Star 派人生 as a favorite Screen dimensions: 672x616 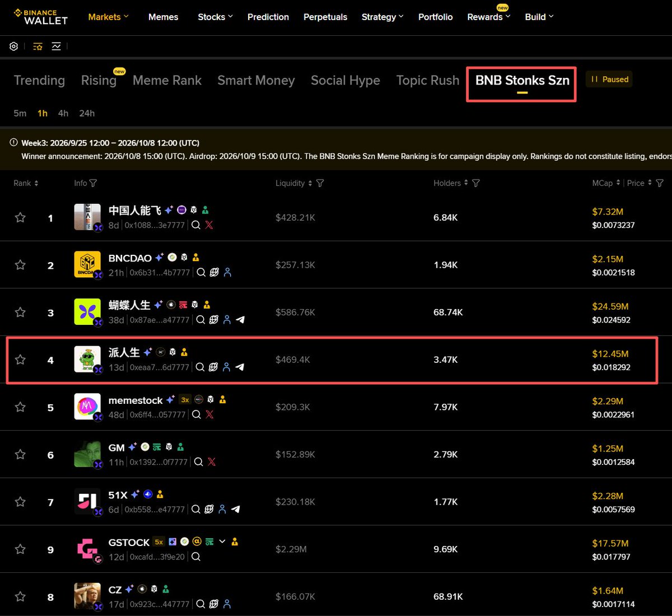pos(20,360)
